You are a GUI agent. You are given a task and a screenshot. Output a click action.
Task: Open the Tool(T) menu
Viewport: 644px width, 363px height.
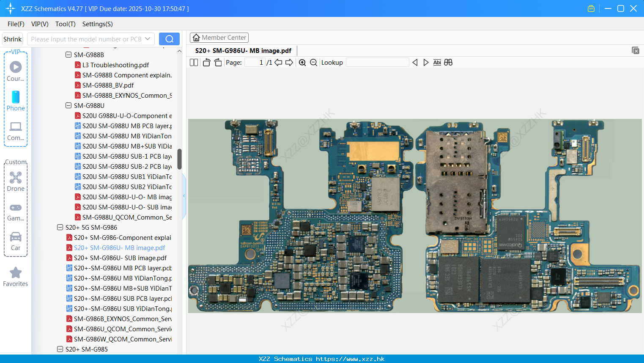[x=65, y=24]
